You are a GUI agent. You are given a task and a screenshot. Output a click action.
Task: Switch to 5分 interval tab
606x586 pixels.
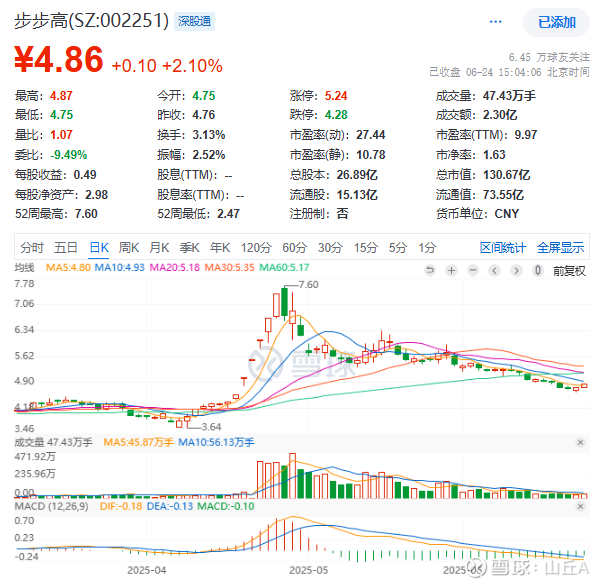[x=398, y=247]
